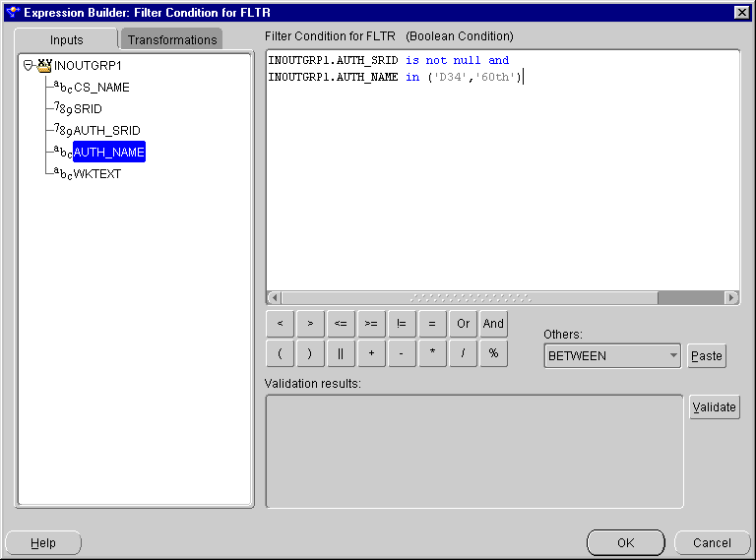756x560 pixels.
Task: Click the string type icon beside WKTEXT
Action: click(63, 173)
